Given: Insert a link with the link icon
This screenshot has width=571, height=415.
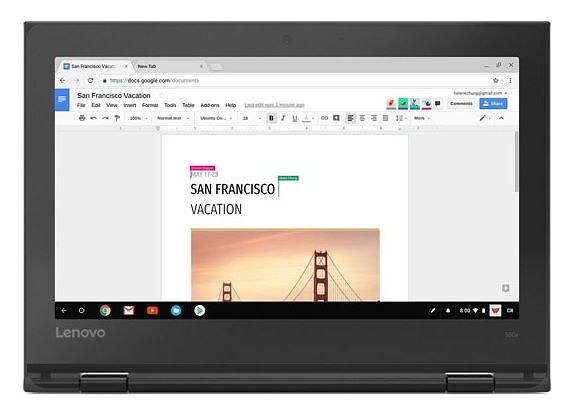Looking at the screenshot, I should click(x=324, y=118).
